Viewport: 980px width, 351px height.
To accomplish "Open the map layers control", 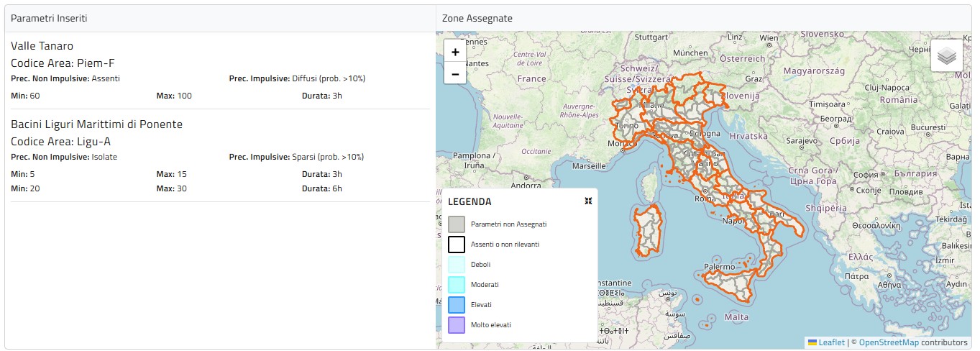I will click(x=946, y=56).
